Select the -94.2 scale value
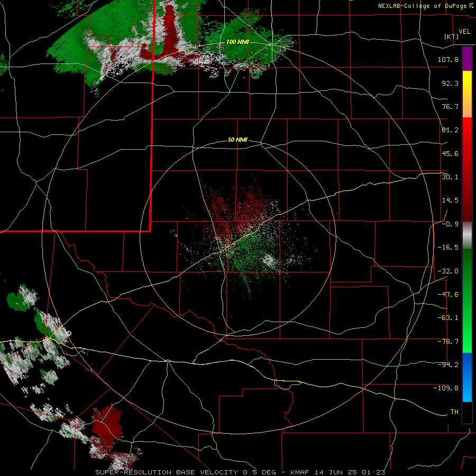 click(448, 365)
